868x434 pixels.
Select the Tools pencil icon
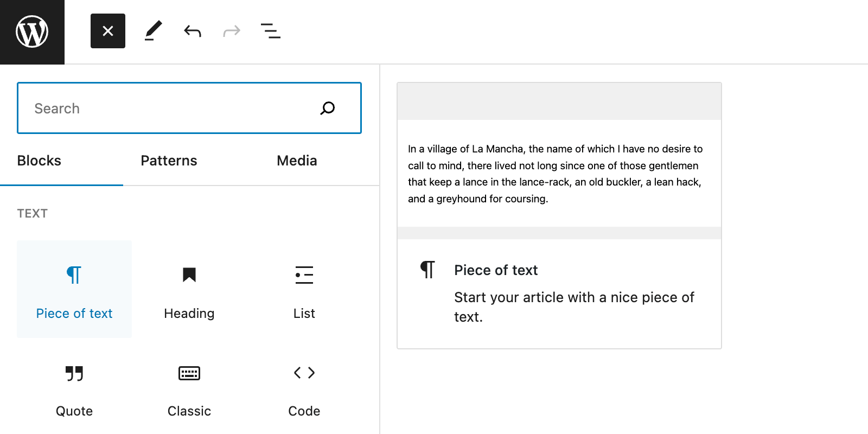tap(154, 31)
